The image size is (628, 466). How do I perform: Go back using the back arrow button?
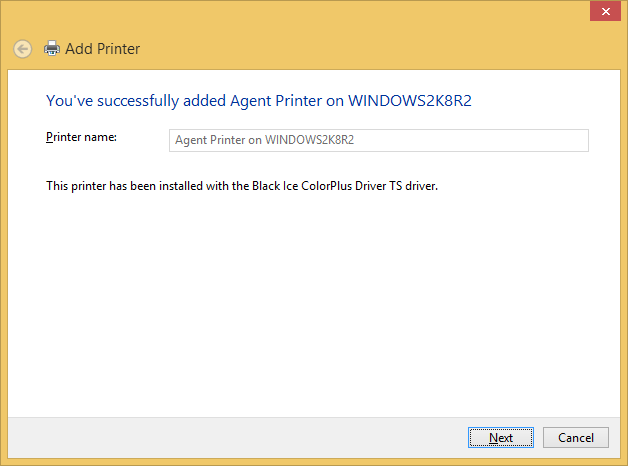(23, 48)
